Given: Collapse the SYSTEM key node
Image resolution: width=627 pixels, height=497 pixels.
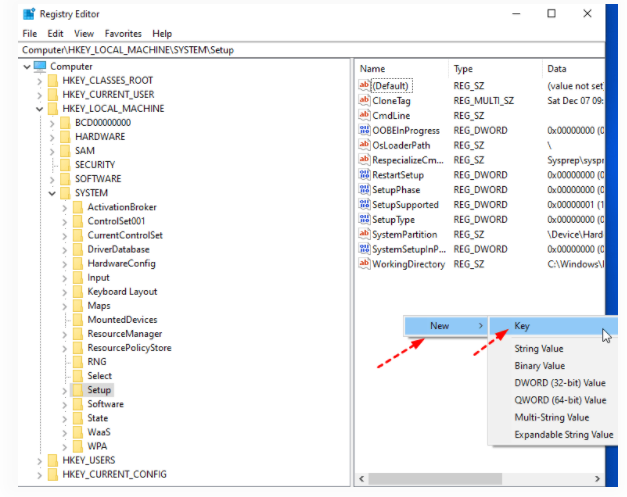Looking at the screenshot, I should pos(52,194).
